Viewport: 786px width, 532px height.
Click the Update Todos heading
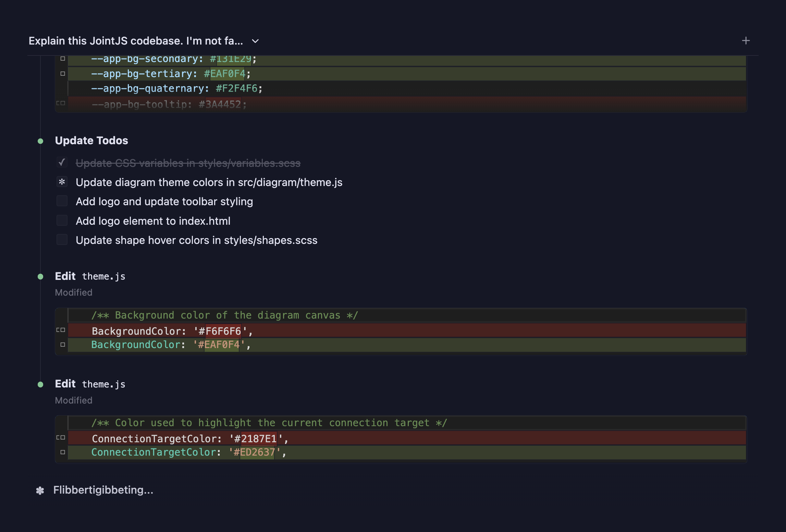coord(91,141)
